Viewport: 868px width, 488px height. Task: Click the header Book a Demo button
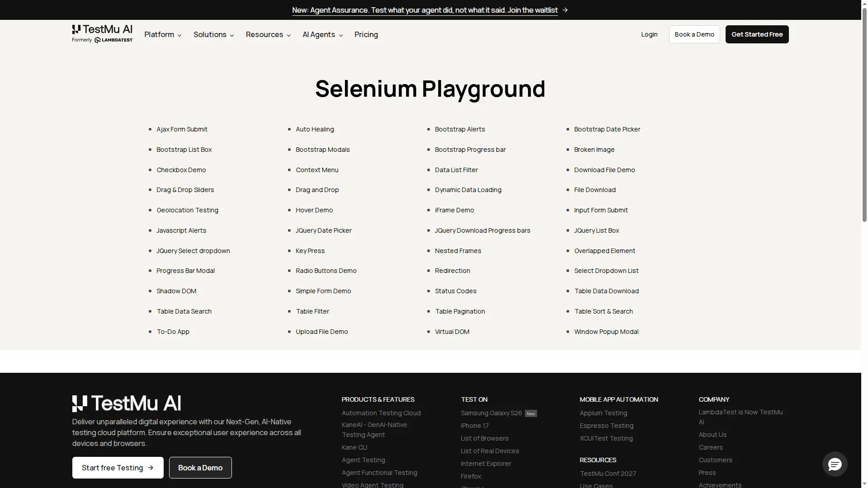click(694, 34)
